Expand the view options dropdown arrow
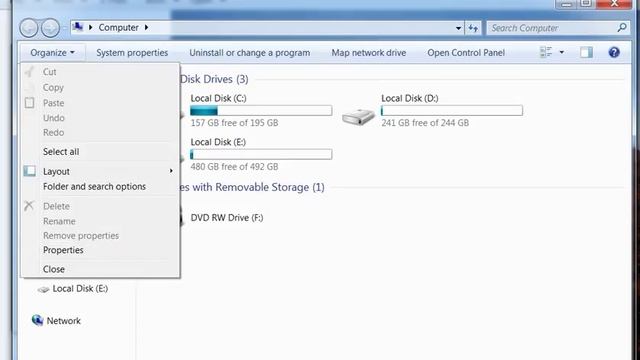 click(562, 52)
